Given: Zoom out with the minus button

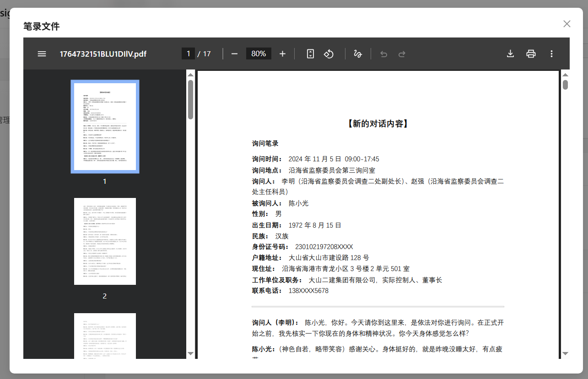Looking at the screenshot, I should 234,54.
